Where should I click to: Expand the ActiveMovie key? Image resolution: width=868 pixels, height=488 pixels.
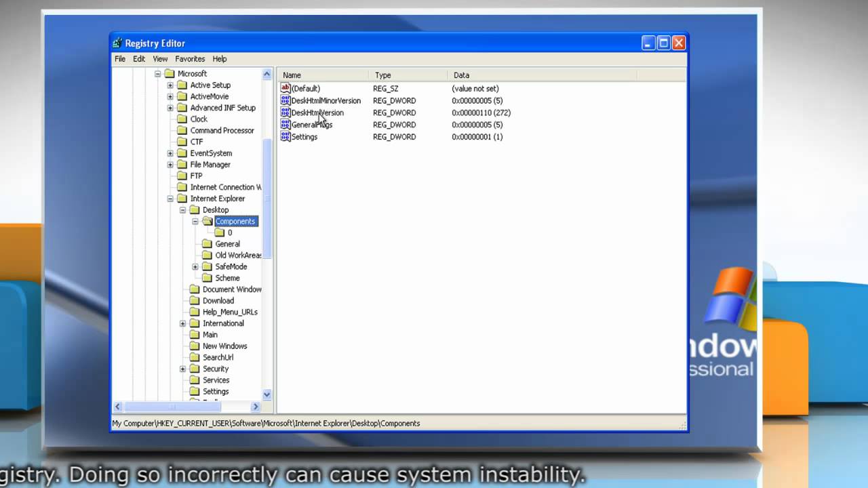click(170, 97)
